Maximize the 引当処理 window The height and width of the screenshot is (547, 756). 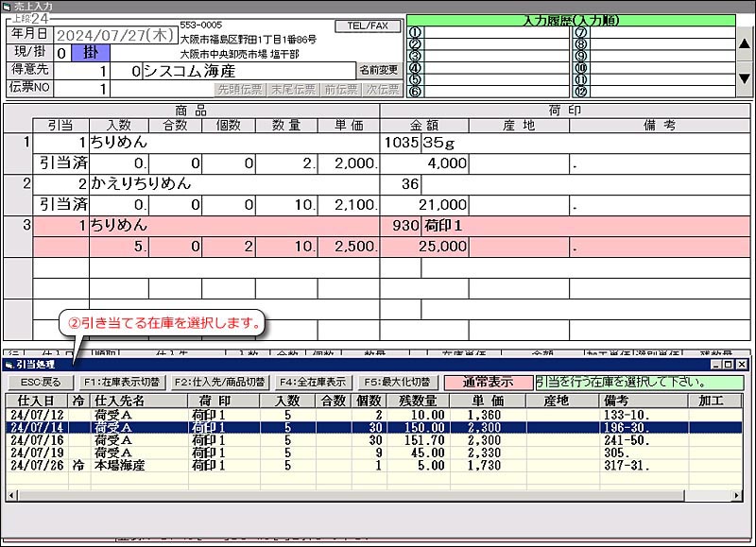click(728, 365)
